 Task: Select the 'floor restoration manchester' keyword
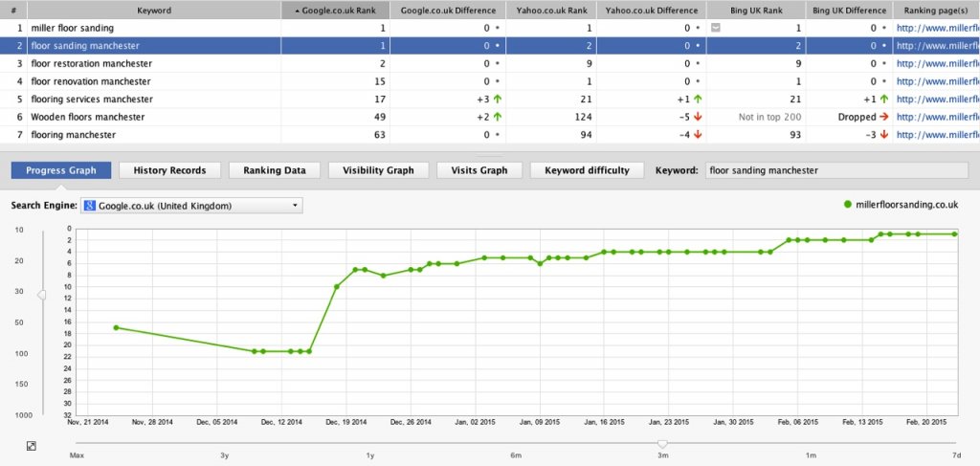click(x=91, y=64)
